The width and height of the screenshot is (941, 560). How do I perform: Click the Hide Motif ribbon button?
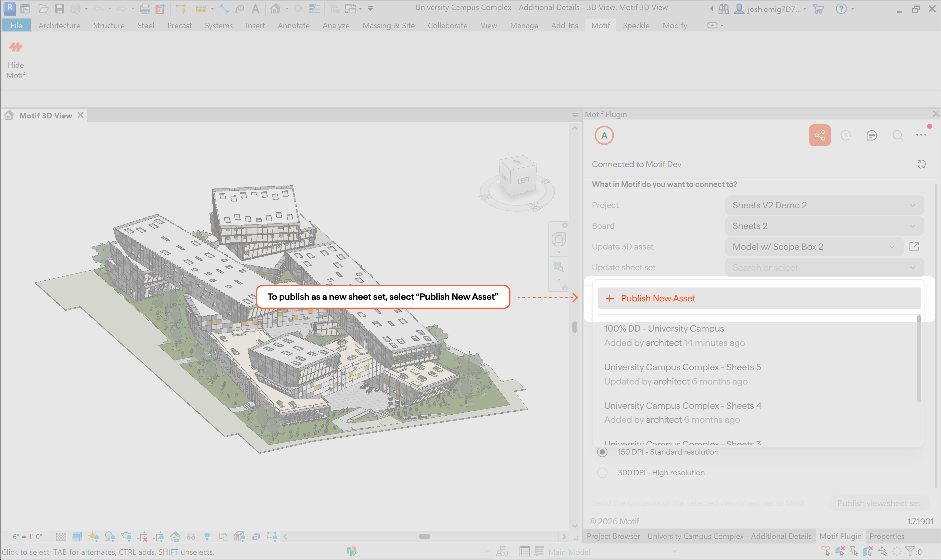[x=16, y=60]
